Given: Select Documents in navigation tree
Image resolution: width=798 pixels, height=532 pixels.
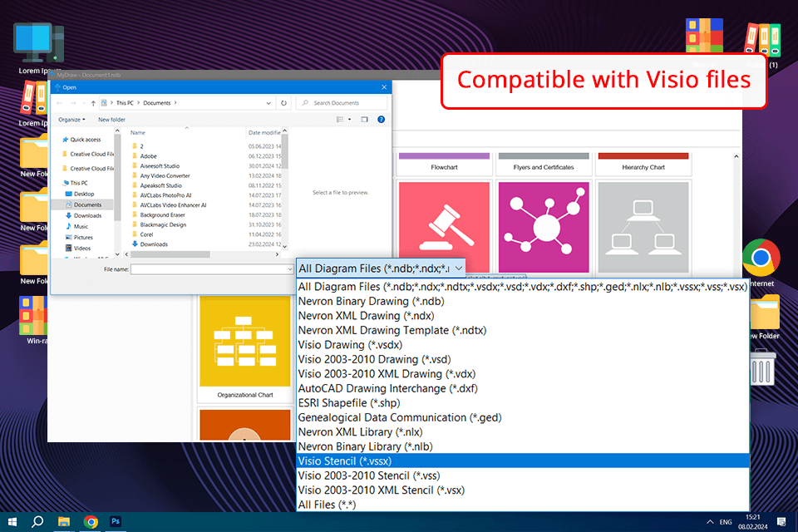Looking at the screenshot, I should pos(84,204).
